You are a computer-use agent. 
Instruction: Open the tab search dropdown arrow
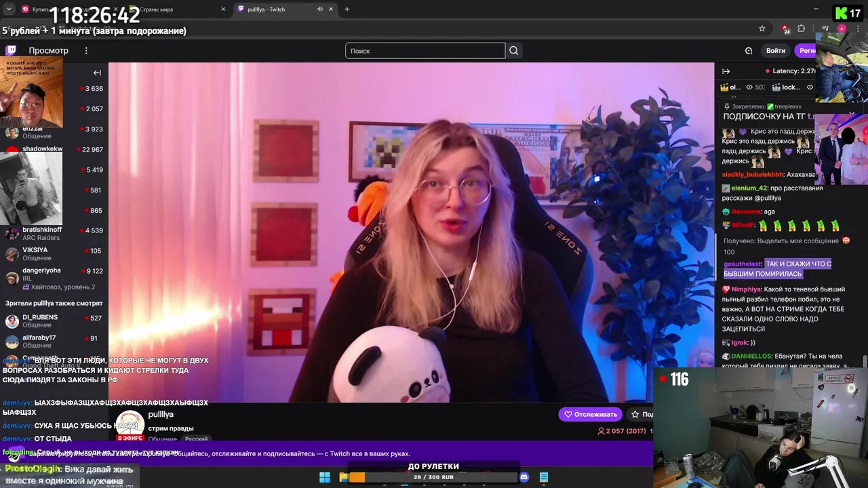[9, 9]
